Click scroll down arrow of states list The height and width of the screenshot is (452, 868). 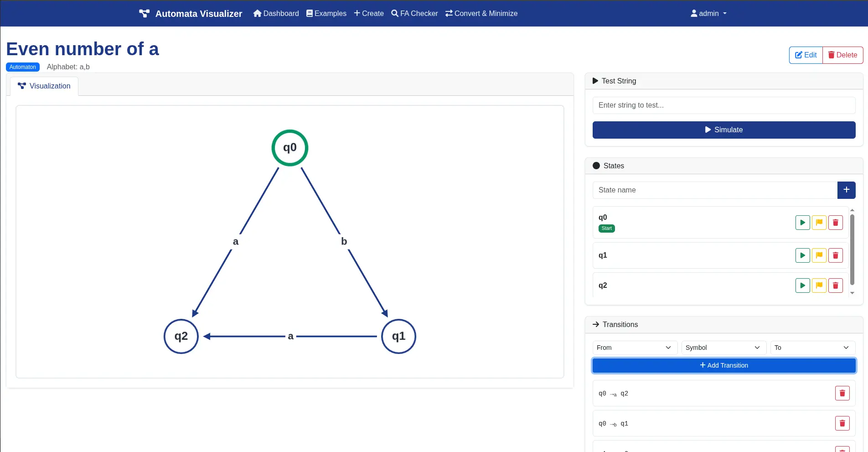852,293
